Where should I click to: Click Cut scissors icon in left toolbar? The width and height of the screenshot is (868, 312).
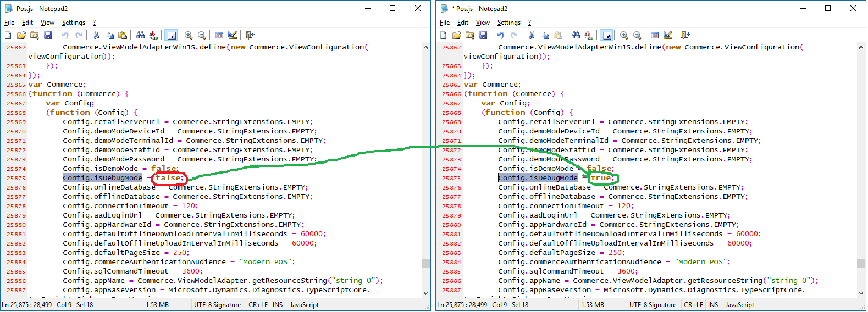pyautogui.click(x=96, y=35)
